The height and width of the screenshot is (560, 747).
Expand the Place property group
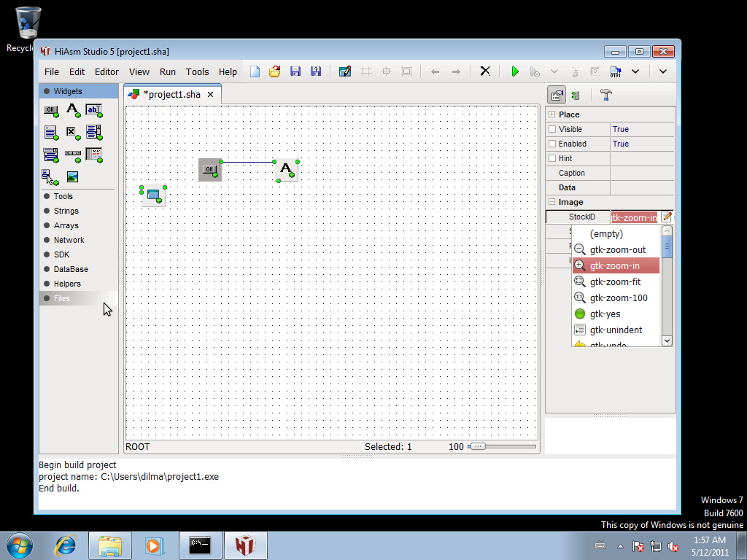click(552, 114)
